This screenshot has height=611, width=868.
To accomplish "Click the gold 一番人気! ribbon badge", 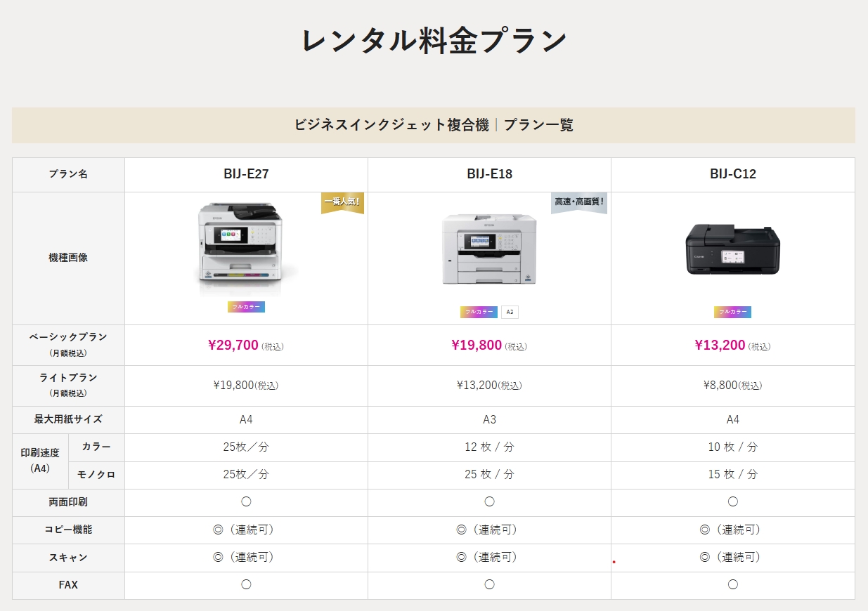I will [342, 202].
